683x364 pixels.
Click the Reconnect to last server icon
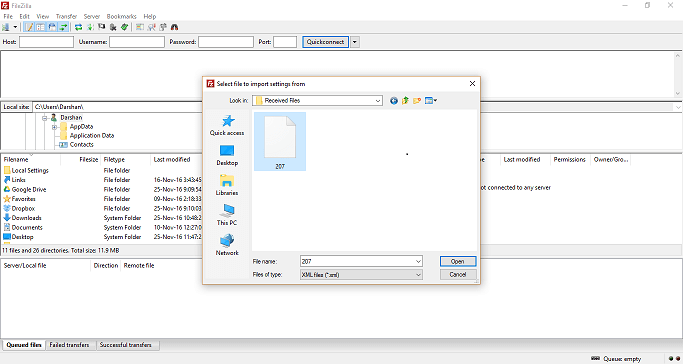click(x=125, y=27)
